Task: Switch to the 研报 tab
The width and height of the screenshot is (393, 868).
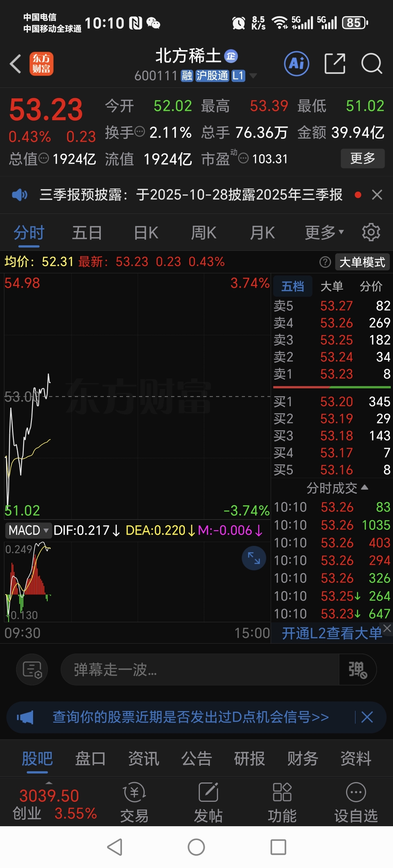Action: (x=250, y=759)
